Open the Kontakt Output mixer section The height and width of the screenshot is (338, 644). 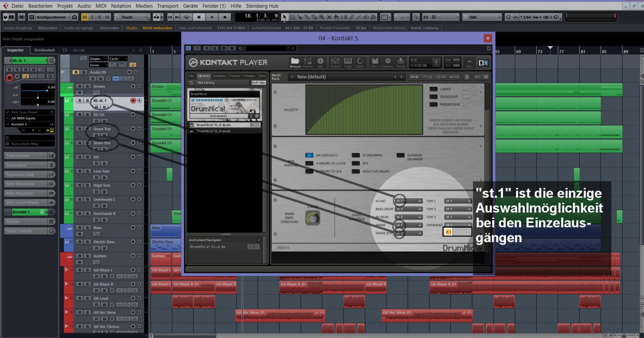point(335,62)
